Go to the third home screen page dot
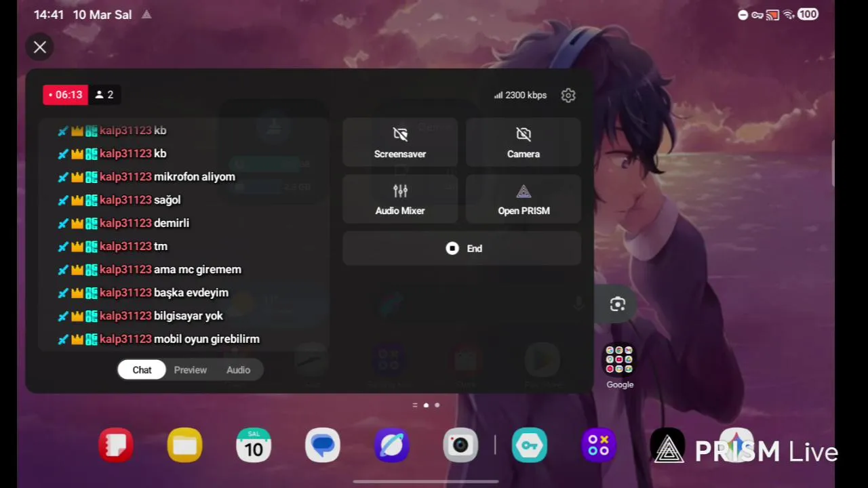Screen dimensions: 868x488 pyautogui.click(x=437, y=405)
